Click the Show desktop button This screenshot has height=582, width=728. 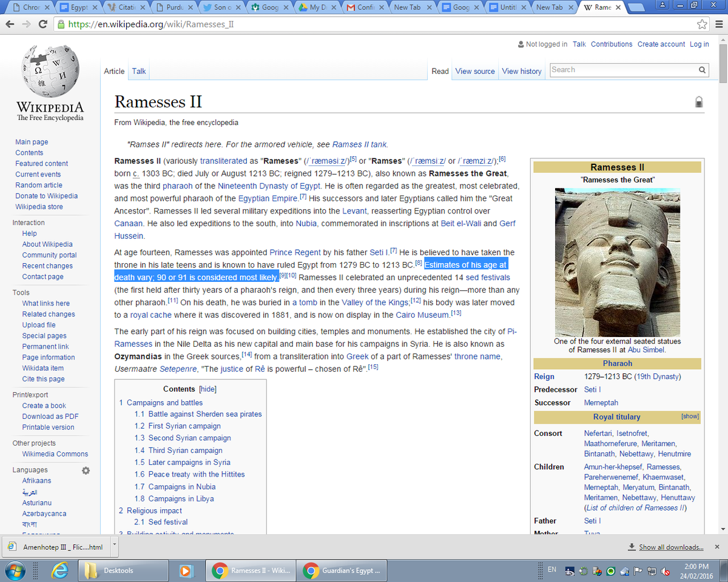[x=723, y=570]
